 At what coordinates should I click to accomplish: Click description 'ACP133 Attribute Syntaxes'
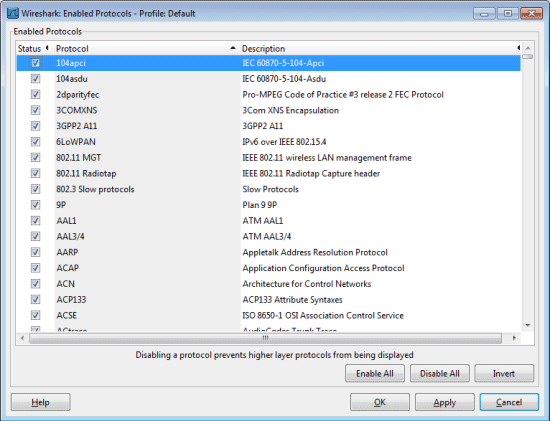tap(292, 300)
